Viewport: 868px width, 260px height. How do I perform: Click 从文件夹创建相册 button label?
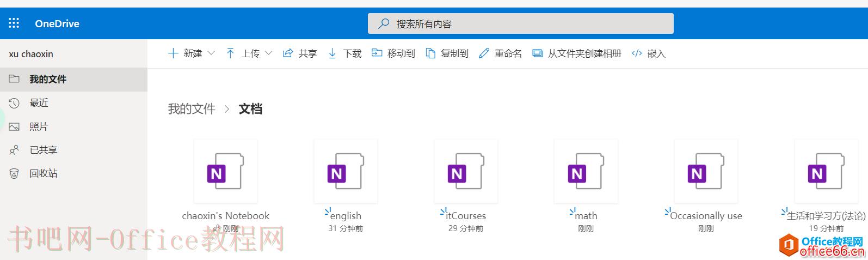click(x=584, y=53)
